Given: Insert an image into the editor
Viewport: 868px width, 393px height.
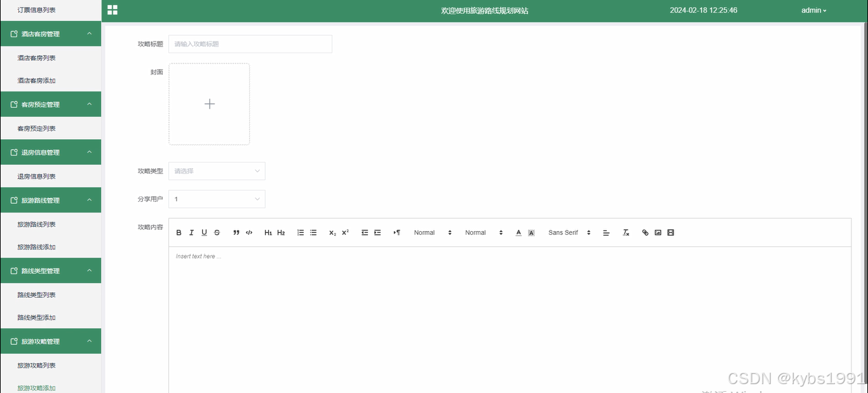Looking at the screenshot, I should 658,232.
